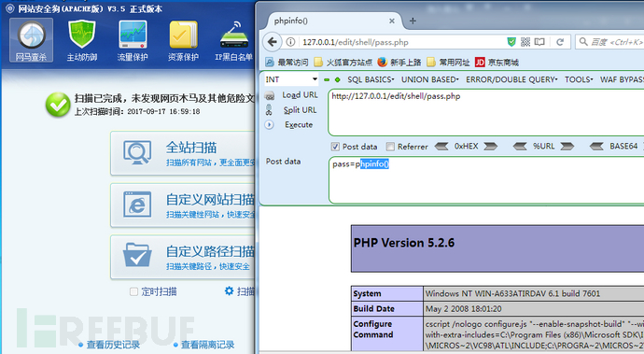This screenshot has height=354, width=644.
Task: Click the HackBar URL text area
Action: [486, 112]
